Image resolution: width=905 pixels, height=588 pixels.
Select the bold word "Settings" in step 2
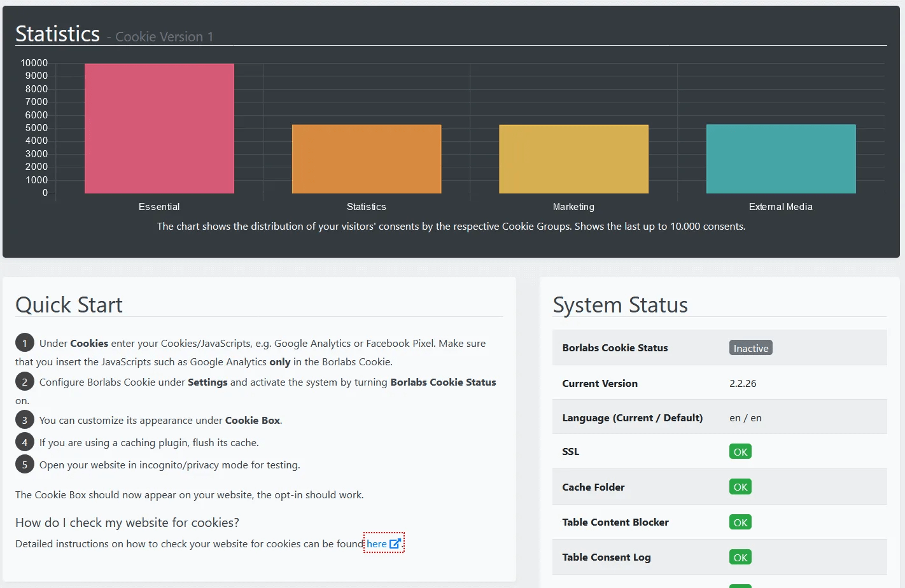click(207, 382)
